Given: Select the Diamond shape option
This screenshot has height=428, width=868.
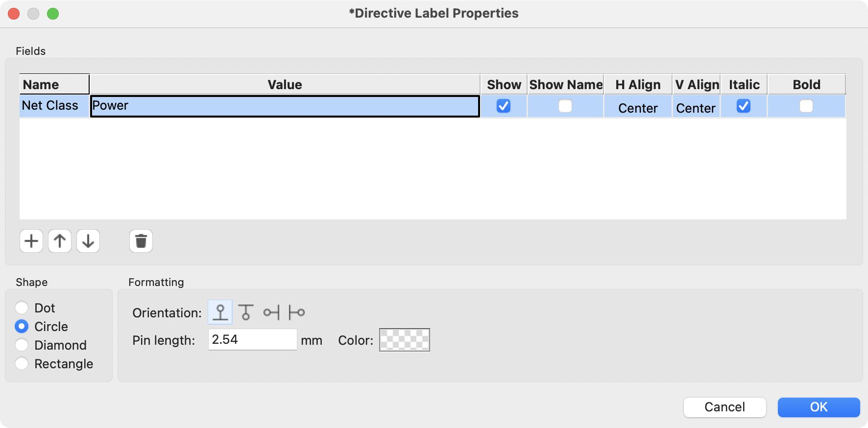Looking at the screenshot, I should [22, 345].
